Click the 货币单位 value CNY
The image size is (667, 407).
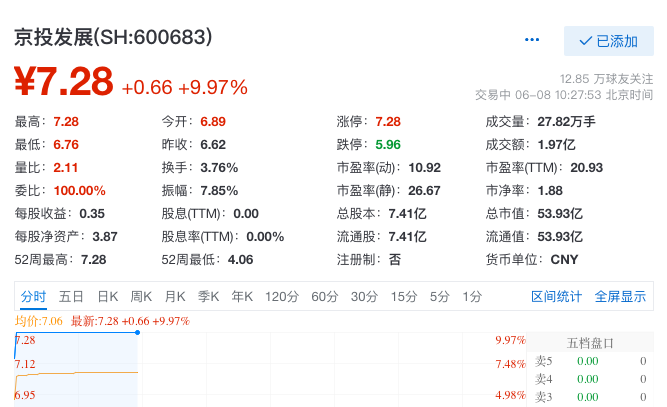tap(564, 259)
